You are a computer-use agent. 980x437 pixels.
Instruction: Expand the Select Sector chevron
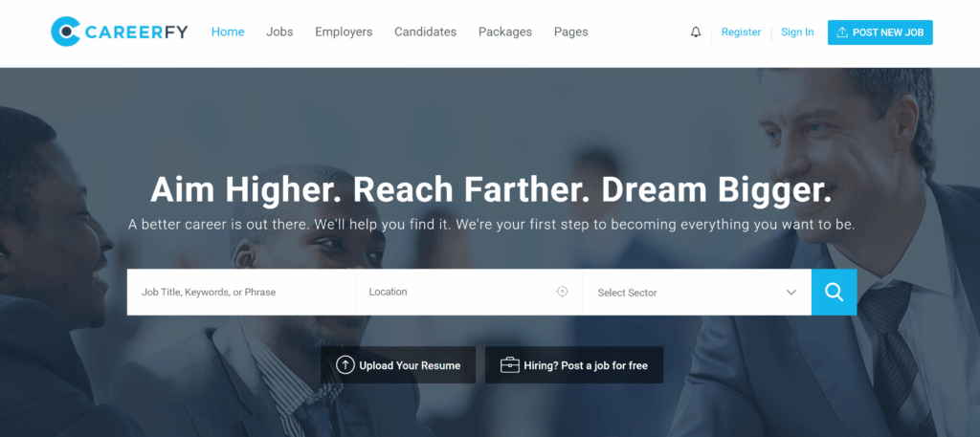click(791, 293)
